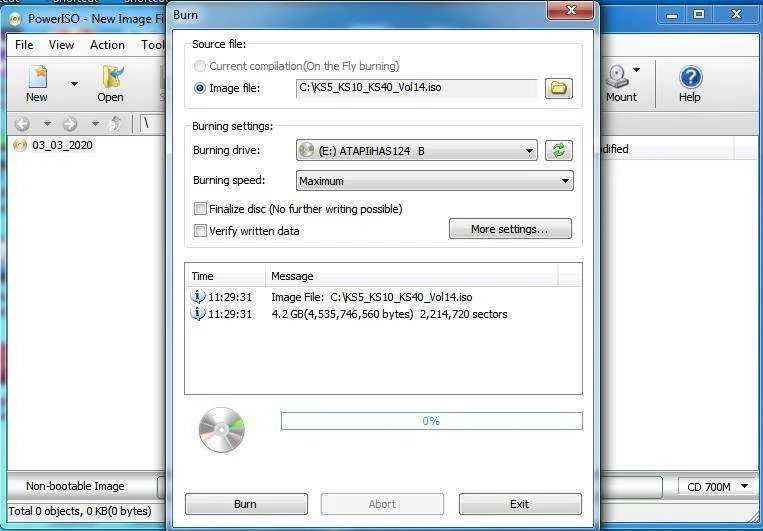Select the 03_03_2020 disc tree item
The height and width of the screenshot is (531, 763).
click(54, 145)
